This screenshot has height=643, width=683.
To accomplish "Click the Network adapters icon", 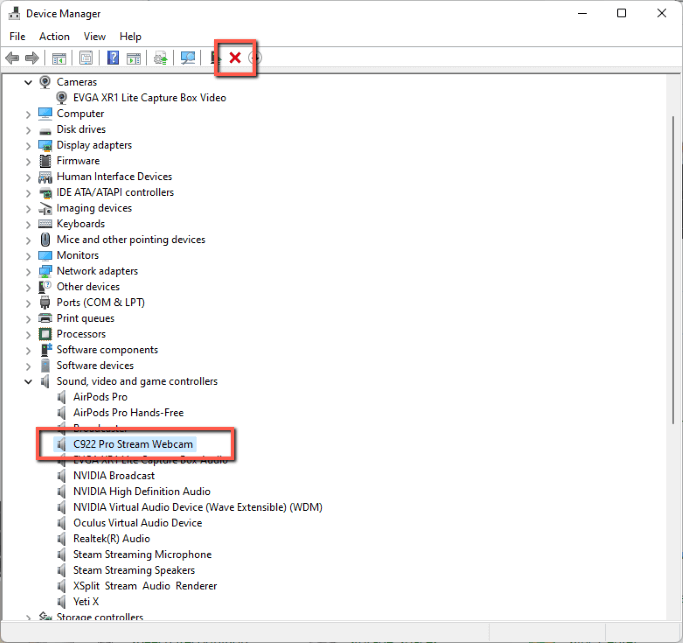I will coord(45,271).
